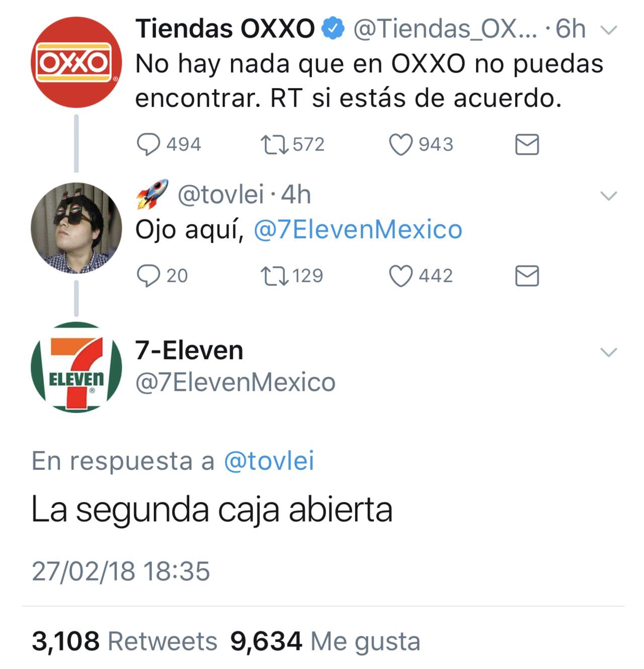Expand options chevron on OXXO tweet
The height and width of the screenshot is (669, 644).
609,31
